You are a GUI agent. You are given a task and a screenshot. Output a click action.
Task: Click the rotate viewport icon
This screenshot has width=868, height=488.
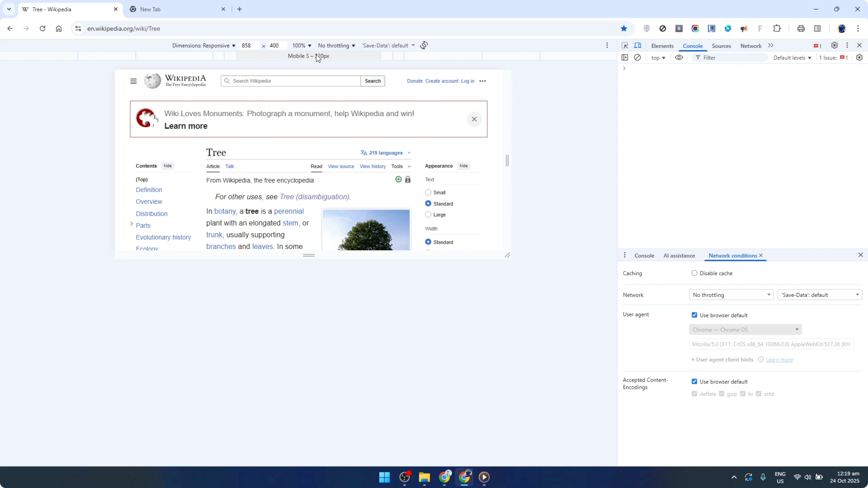[x=424, y=45]
